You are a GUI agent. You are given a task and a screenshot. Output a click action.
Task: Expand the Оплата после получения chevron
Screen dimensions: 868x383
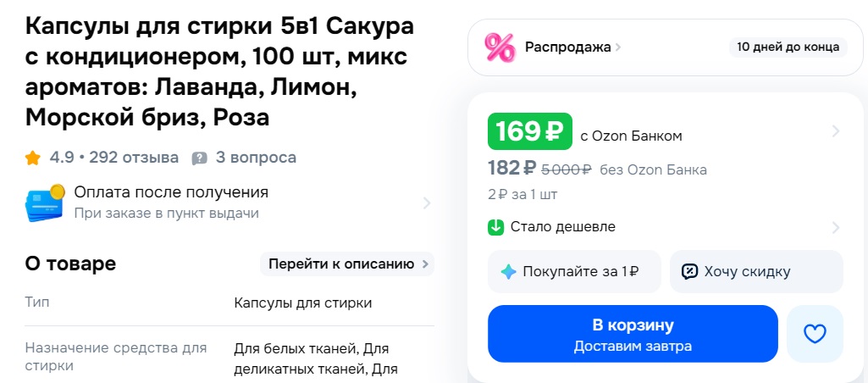click(x=426, y=203)
